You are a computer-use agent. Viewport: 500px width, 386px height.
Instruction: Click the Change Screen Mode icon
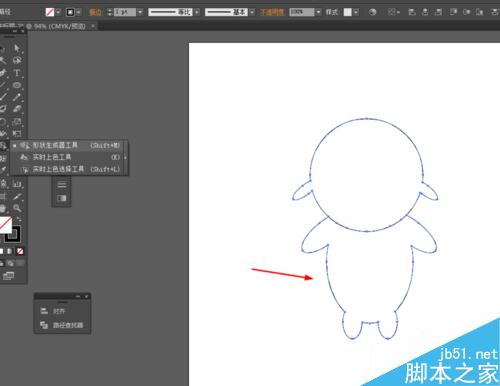[8, 276]
